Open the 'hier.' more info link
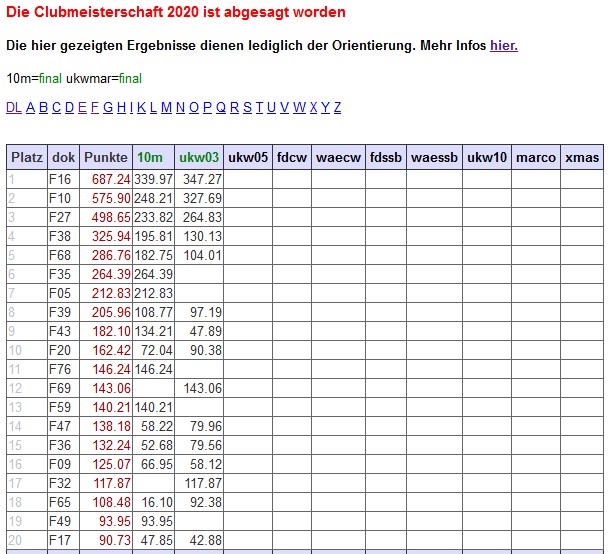Image resolution: width=610 pixels, height=554 pixels. [504, 46]
